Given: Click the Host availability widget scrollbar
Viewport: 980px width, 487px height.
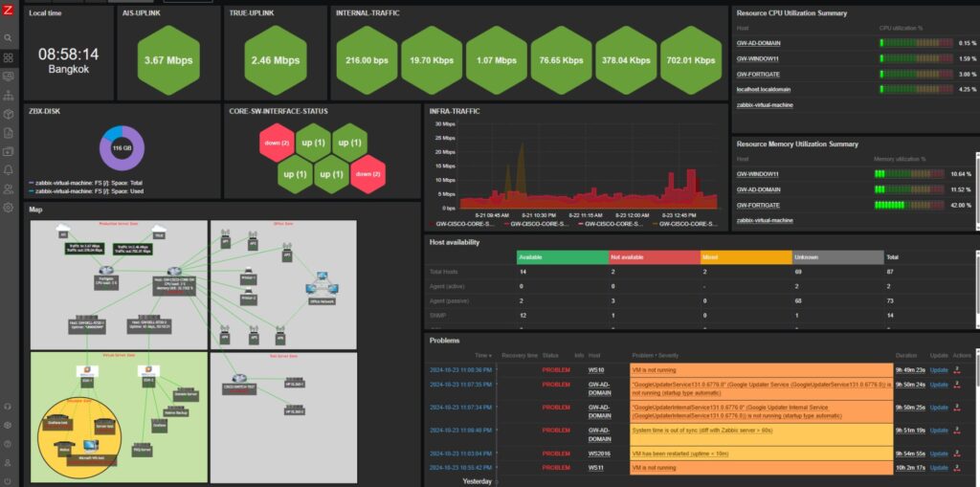Looking at the screenshot, I should click(977, 288).
